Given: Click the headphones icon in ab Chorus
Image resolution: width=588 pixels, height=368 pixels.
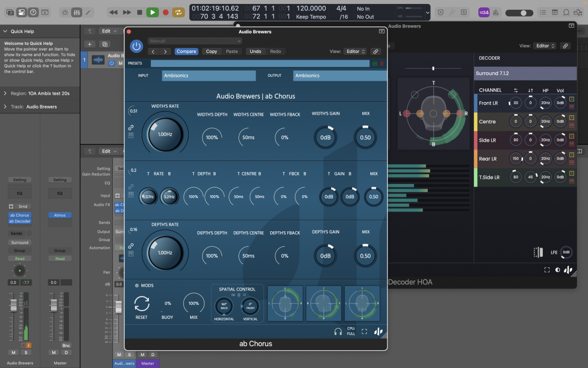Looking at the screenshot, I should pyautogui.click(x=338, y=332).
